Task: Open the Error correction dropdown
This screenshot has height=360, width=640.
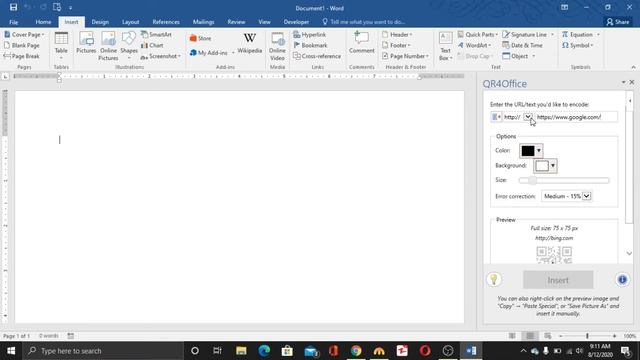Action: (x=567, y=196)
